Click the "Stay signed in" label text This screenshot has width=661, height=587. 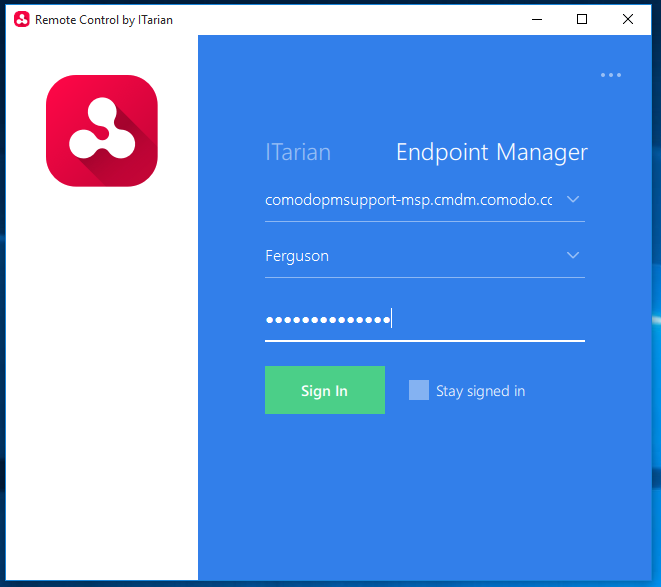pos(480,391)
